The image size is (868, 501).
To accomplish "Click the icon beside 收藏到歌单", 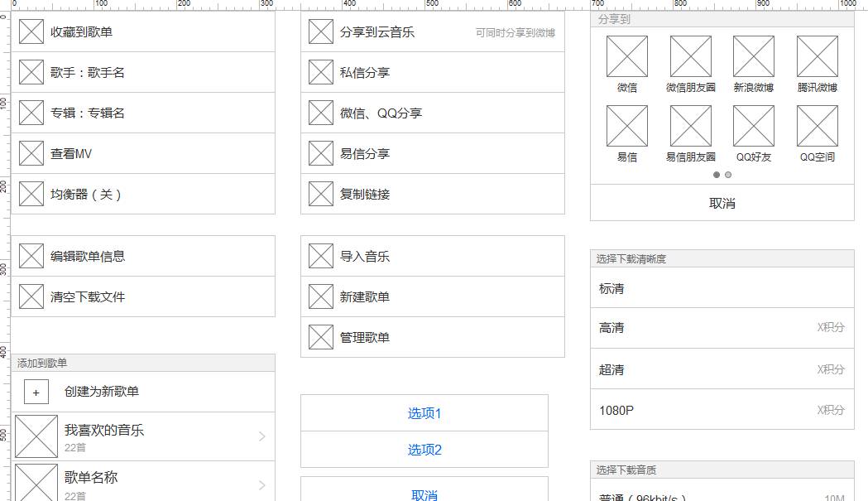I will pos(31,31).
